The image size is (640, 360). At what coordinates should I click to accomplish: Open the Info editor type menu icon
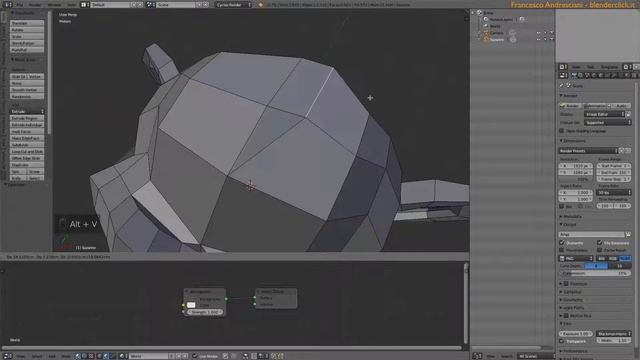7,4
